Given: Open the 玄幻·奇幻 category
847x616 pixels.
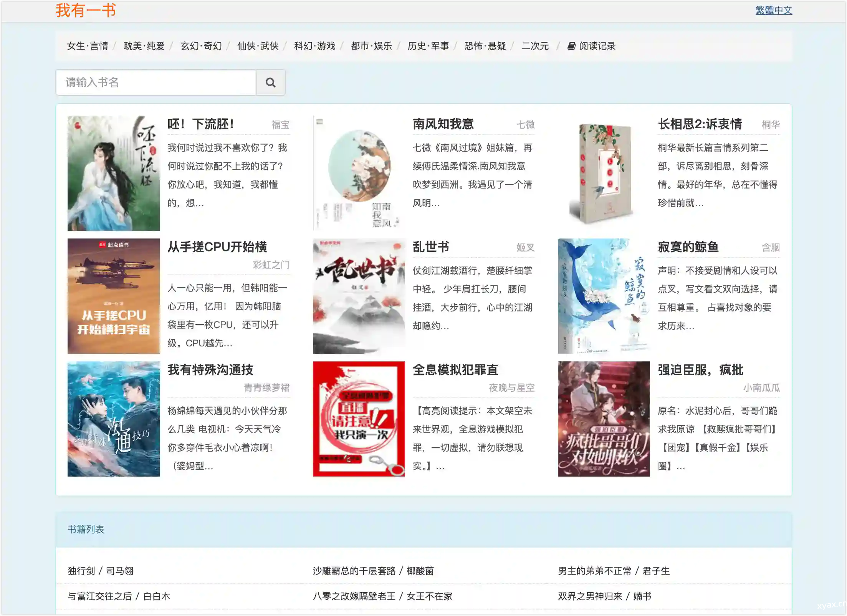Looking at the screenshot, I should pyautogui.click(x=201, y=46).
